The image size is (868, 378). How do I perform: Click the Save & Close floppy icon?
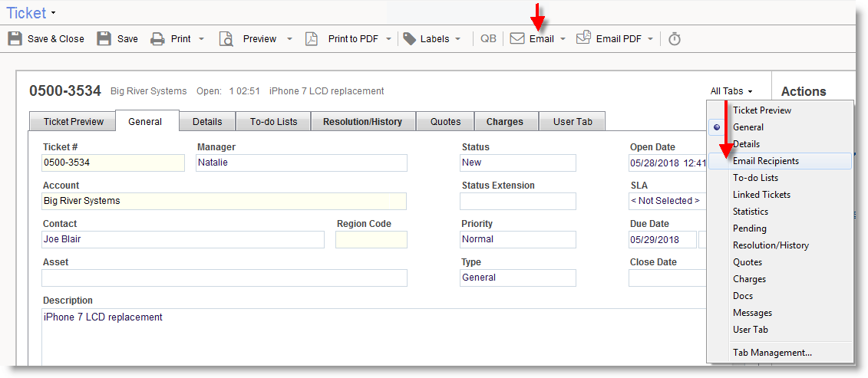[15, 38]
